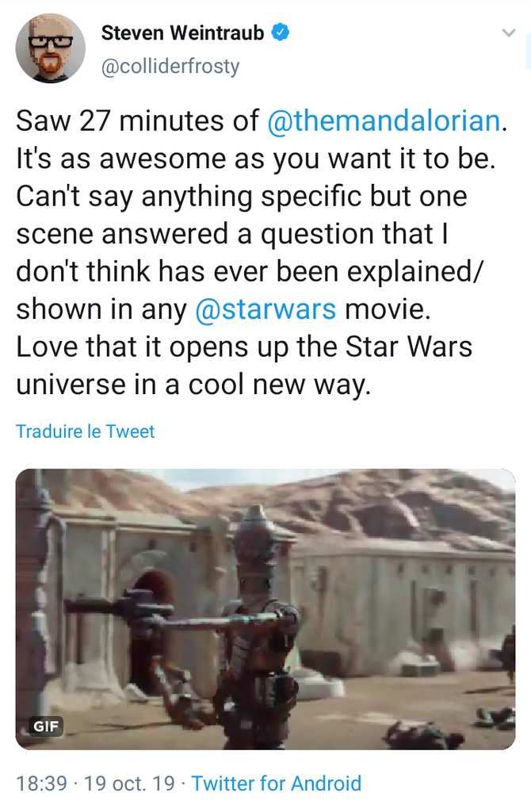This screenshot has width=531, height=812.
Task: Click the GIF badge label
Action: coord(46,726)
